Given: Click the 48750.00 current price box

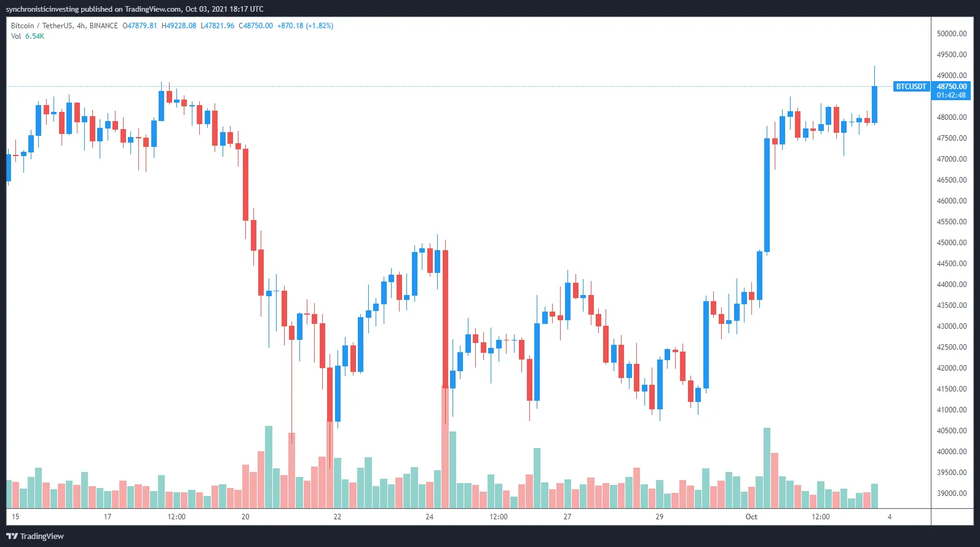Looking at the screenshot, I should (x=952, y=87).
